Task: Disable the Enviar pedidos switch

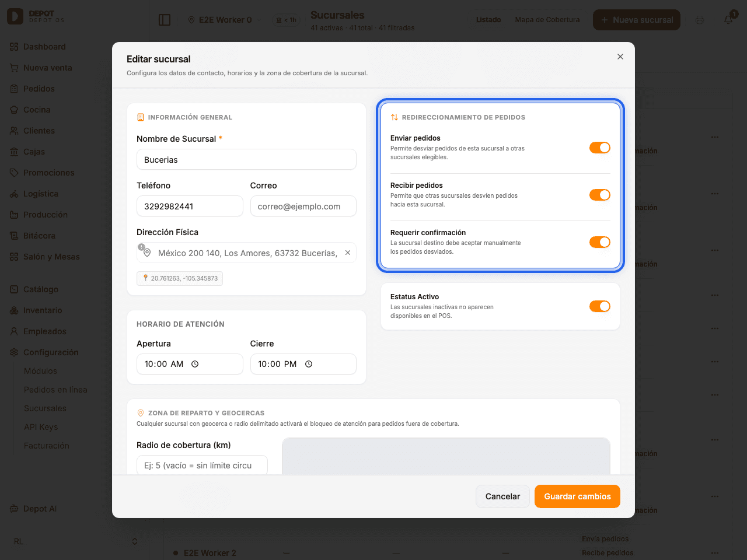Action: [x=600, y=148]
